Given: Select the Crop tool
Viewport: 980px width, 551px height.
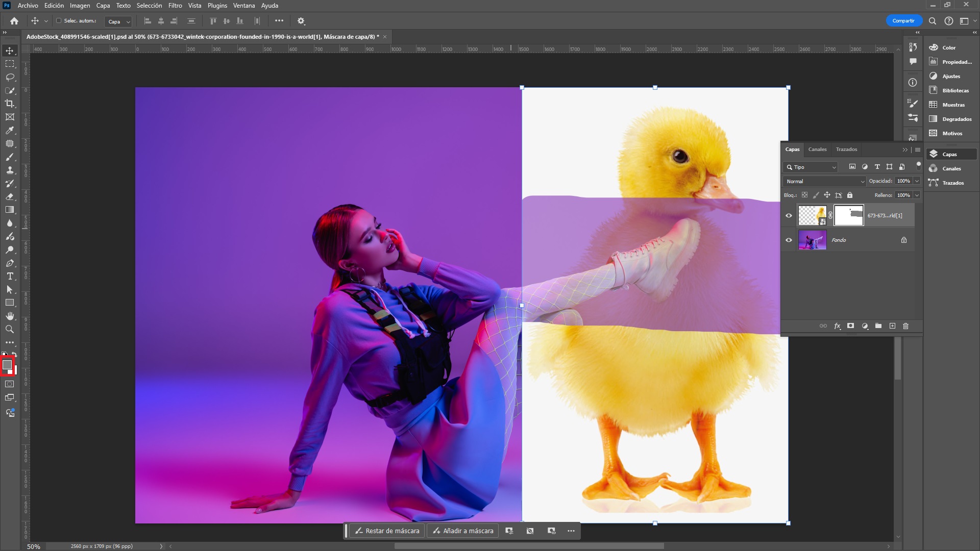Looking at the screenshot, I should click(10, 104).
